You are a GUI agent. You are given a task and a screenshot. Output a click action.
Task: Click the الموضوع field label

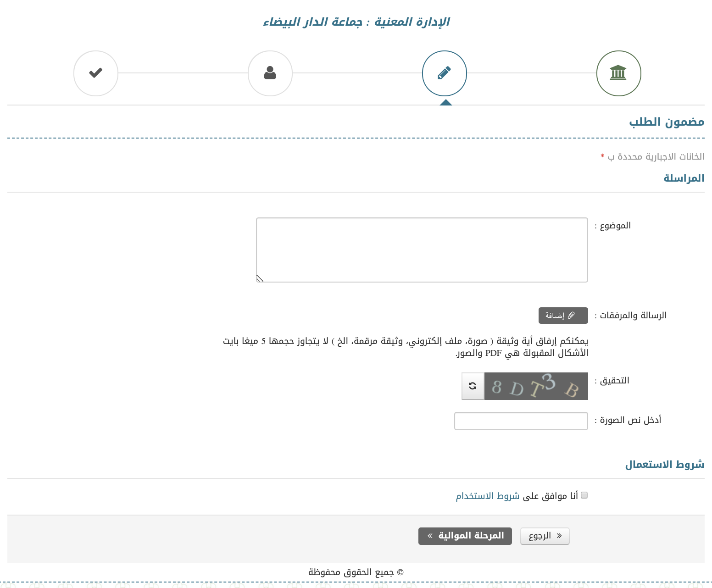pos(613,226)
